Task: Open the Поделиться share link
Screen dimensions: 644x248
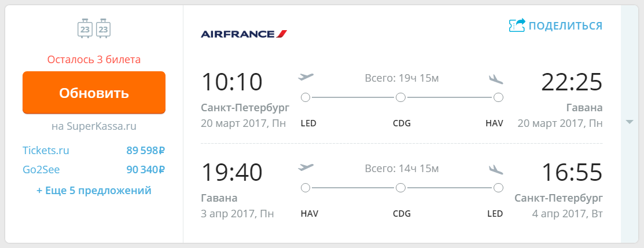Action: pyautogui.click(x=565, y=26)
